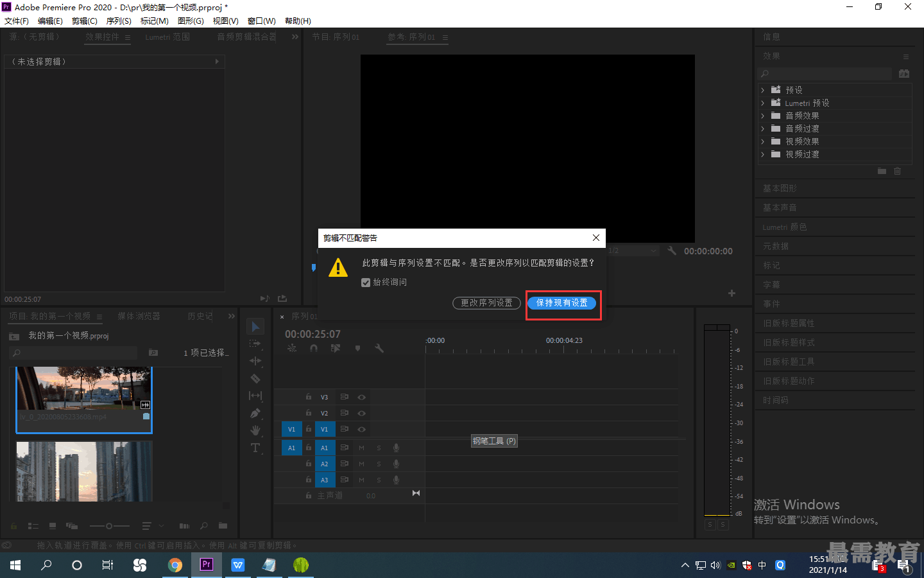Viewport: 924px width, 578px height.
Task: Expand the 音频过渡 folder
Action: click(x=762, y=128)
